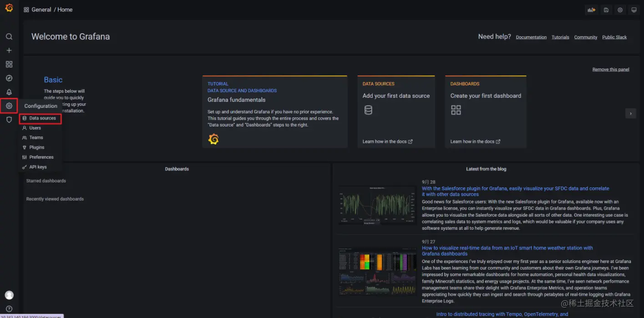Screen dimensions: 644x318
Task: Click the Cycle view mode monitor icon
Action: pyautogui.click(x=634, y=10)
